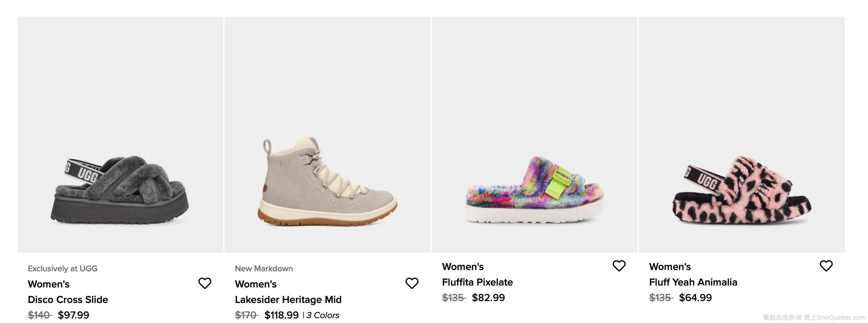This screenshot has width=868, height=323.
Task: Click the New Markdown label
Action: tap(264, 268)
